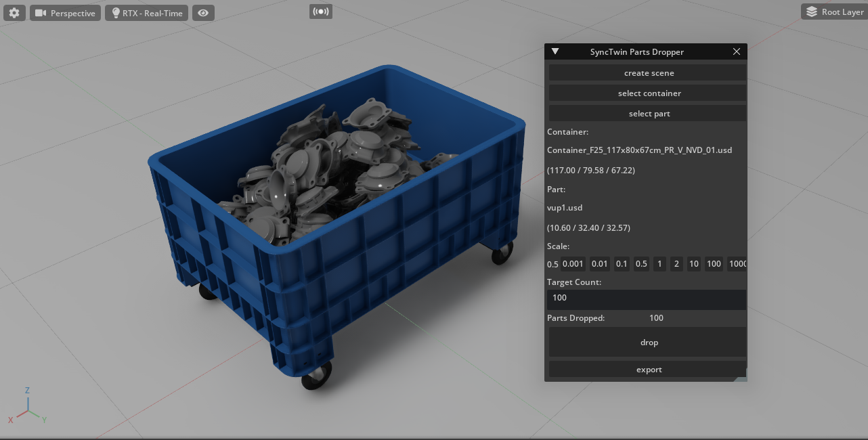This screenshot has height=440, width=868.
Task: Close the SyncTwin Parts Dropper window
Action: click(737, 51)
